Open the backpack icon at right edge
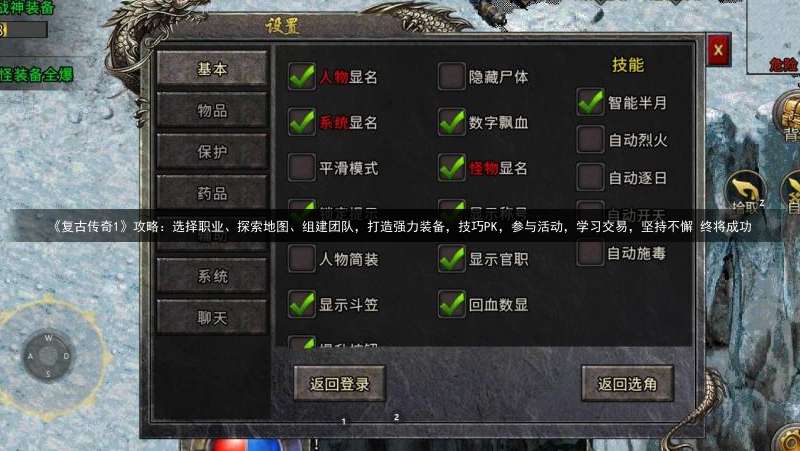 (788, 116)
